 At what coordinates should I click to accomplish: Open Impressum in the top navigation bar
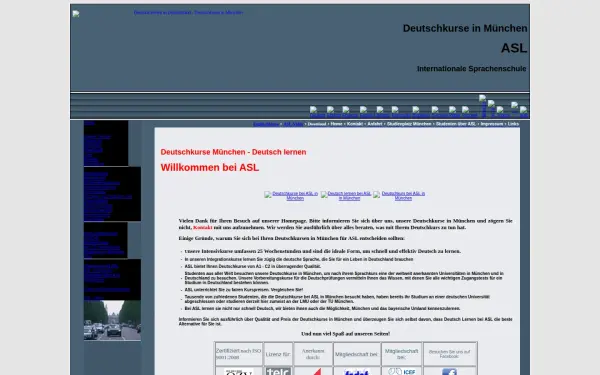pos(492,124)
